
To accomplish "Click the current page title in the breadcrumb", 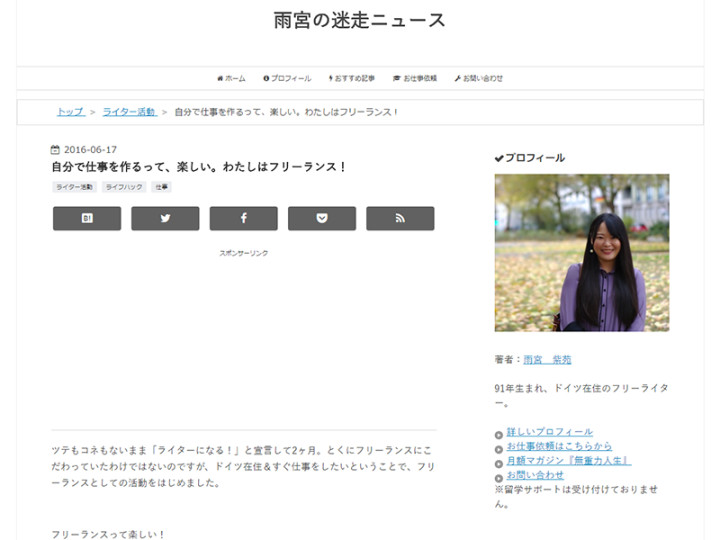I will pyautogui.click(x=287, y=112).
